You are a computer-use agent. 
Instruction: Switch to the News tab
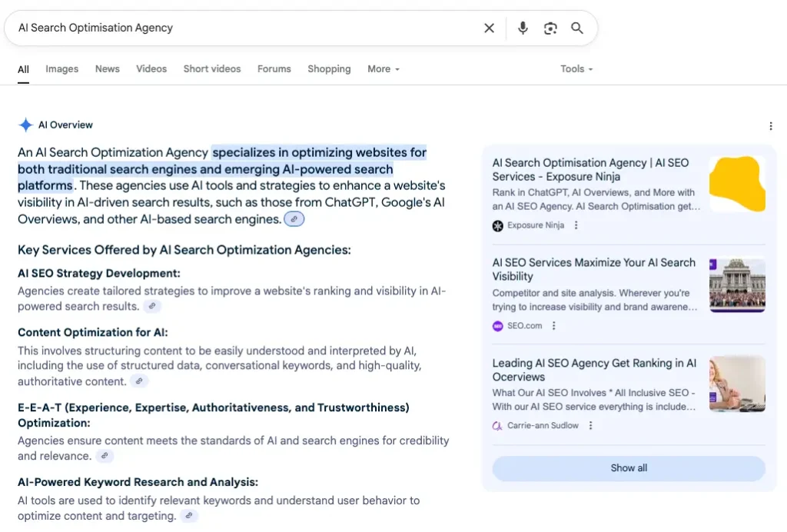point(108,69)
